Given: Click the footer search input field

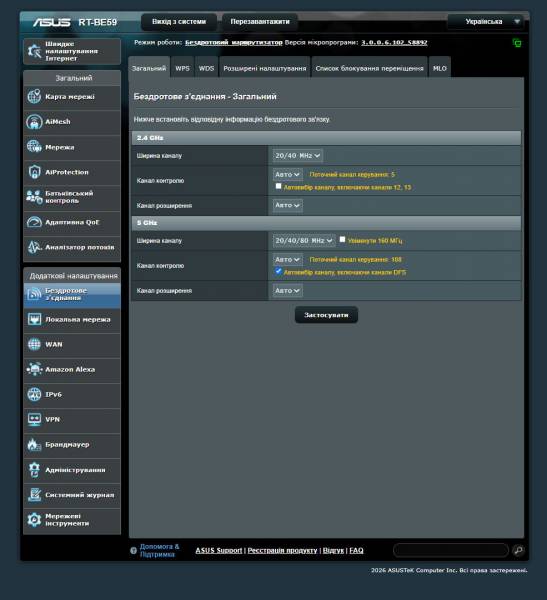Looking at the screenshot, I should tap(451, 550).
